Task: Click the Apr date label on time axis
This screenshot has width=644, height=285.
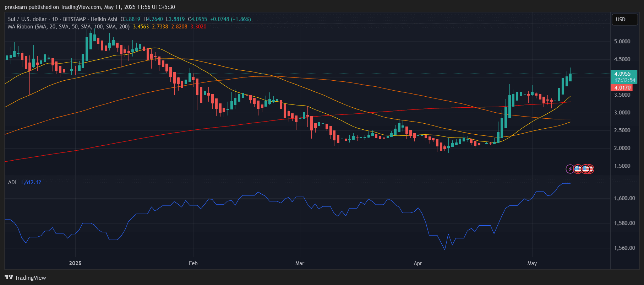Action: coord(418,263)
